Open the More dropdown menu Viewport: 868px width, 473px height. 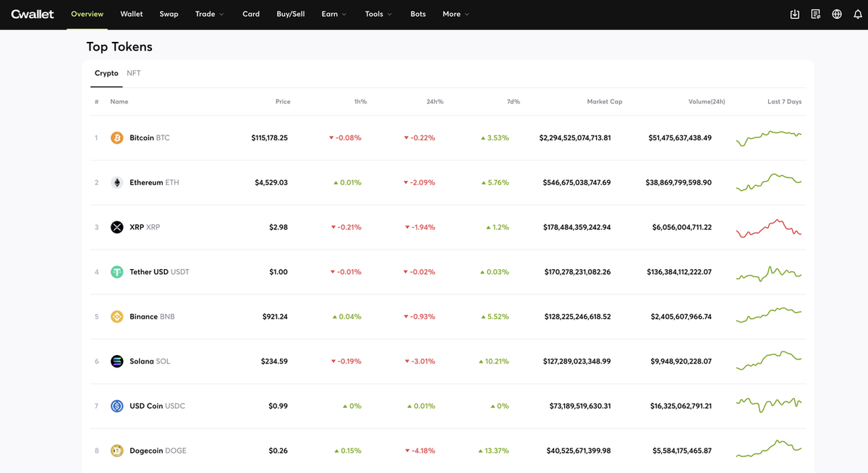[x=456, y=14]
